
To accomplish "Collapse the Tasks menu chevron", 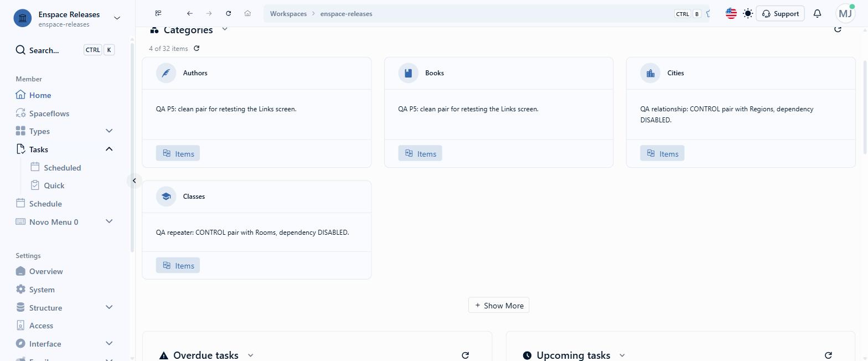I will click(109, 149).
